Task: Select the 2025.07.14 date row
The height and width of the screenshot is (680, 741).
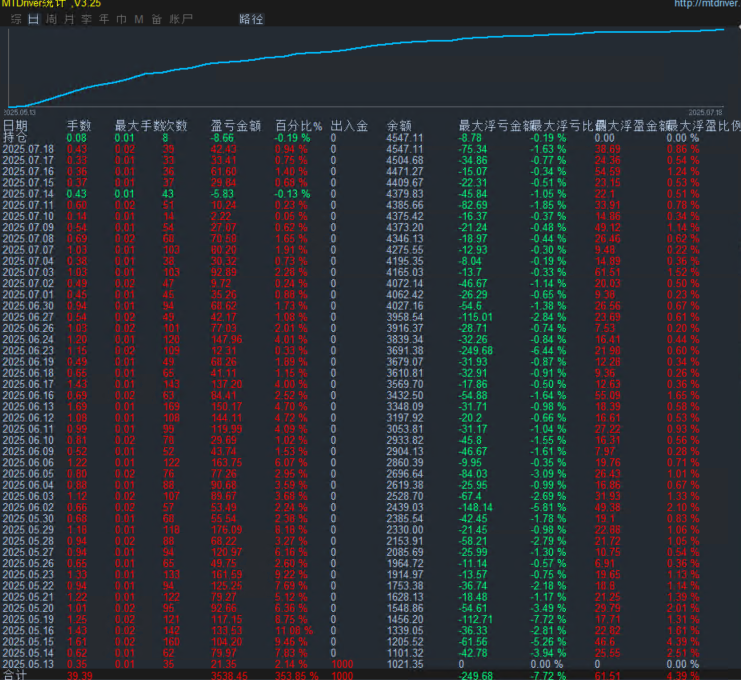Action: [x=28, y=194]
